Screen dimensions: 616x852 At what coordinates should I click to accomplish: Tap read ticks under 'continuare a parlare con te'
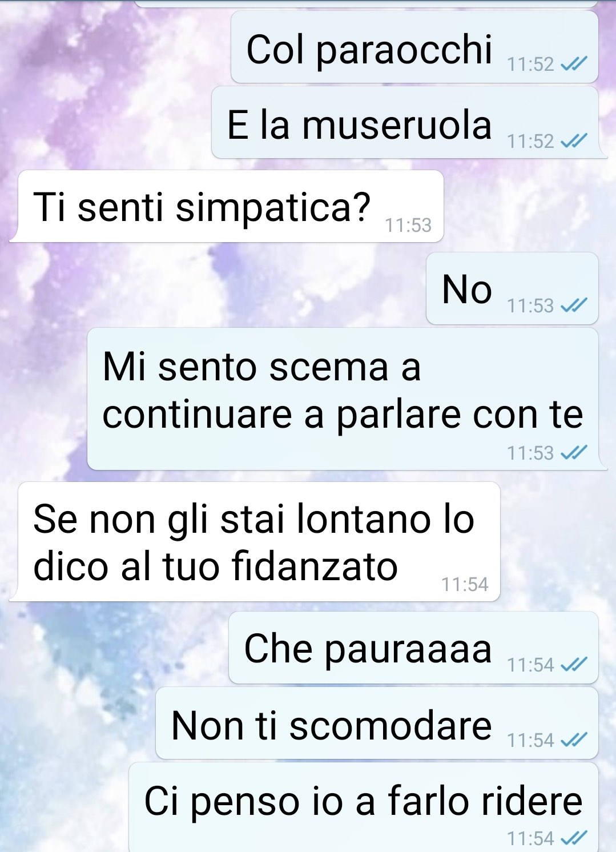click(x=573, y=453)
